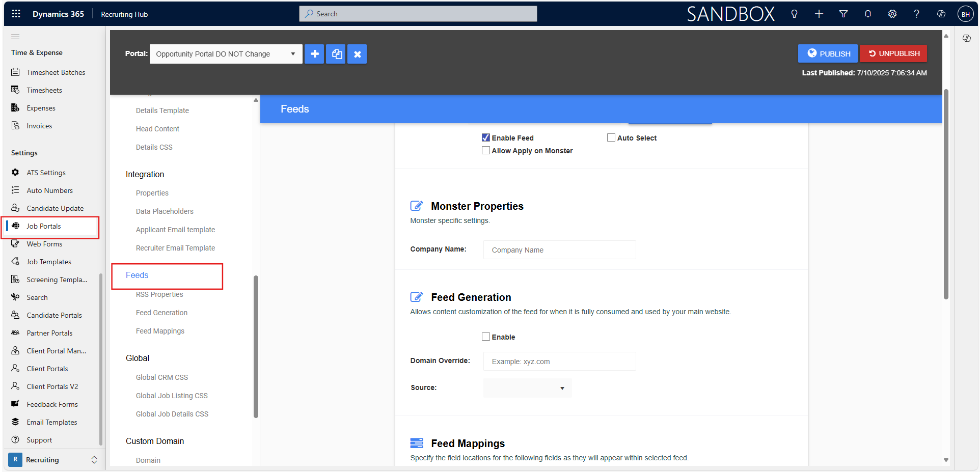Click the Feedback Forms icon
980x472 pixels.
click(x=15, y=404)
